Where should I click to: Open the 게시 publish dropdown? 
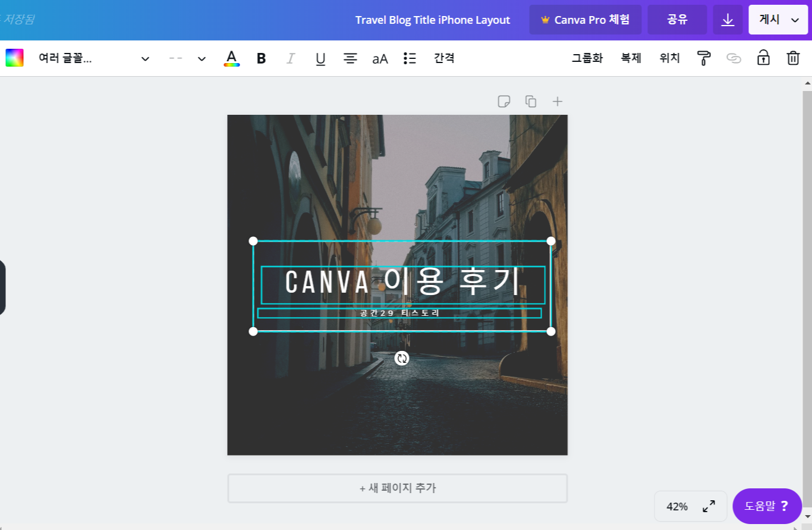coord(778,20)
